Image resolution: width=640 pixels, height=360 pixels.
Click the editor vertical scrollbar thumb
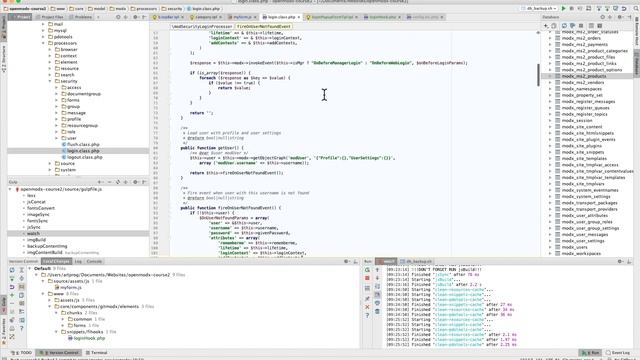pyautogui.click(x=538, y=75)
